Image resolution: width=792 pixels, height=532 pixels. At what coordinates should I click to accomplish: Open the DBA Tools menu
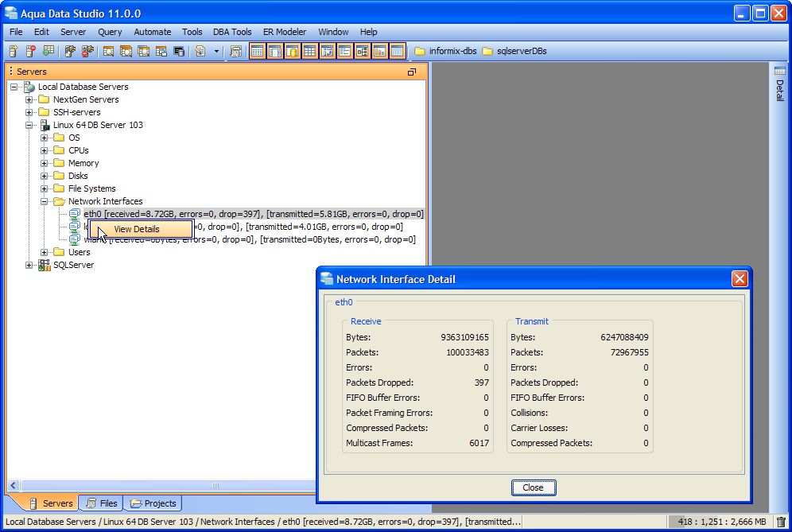click(232, 32)
